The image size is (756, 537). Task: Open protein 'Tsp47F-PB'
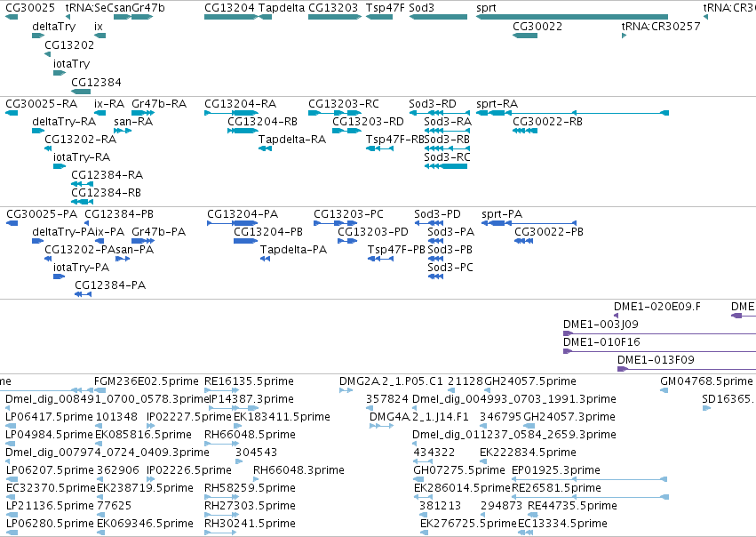point(397,250)
